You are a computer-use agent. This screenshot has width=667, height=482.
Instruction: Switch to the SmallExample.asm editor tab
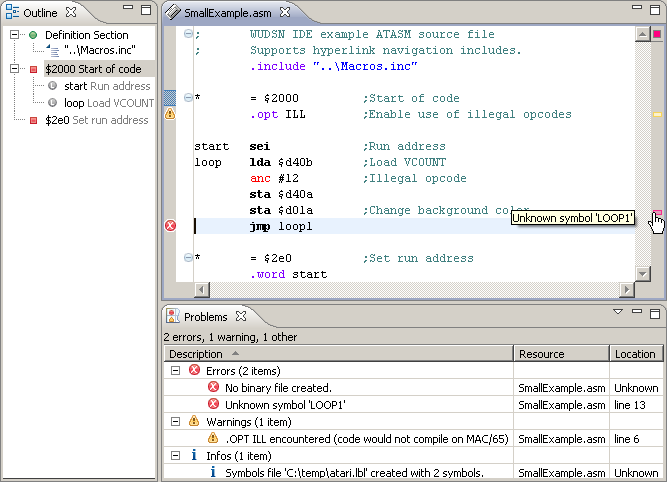[x=229, y=13]
